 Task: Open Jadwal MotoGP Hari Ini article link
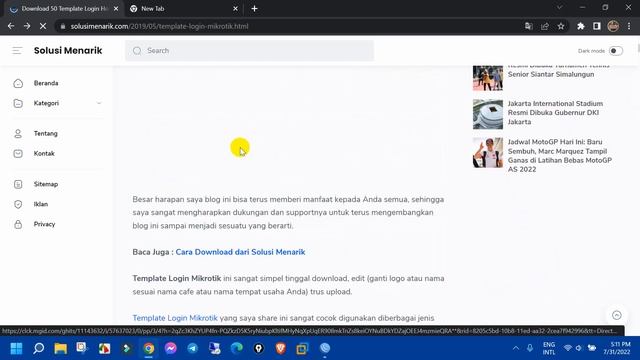tap(560, 156)
